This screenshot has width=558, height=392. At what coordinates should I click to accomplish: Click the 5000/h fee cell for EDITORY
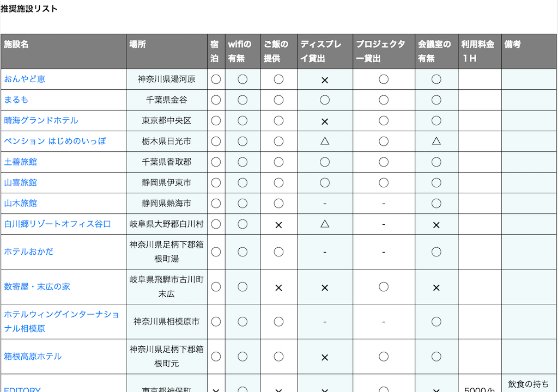point(479,389)
